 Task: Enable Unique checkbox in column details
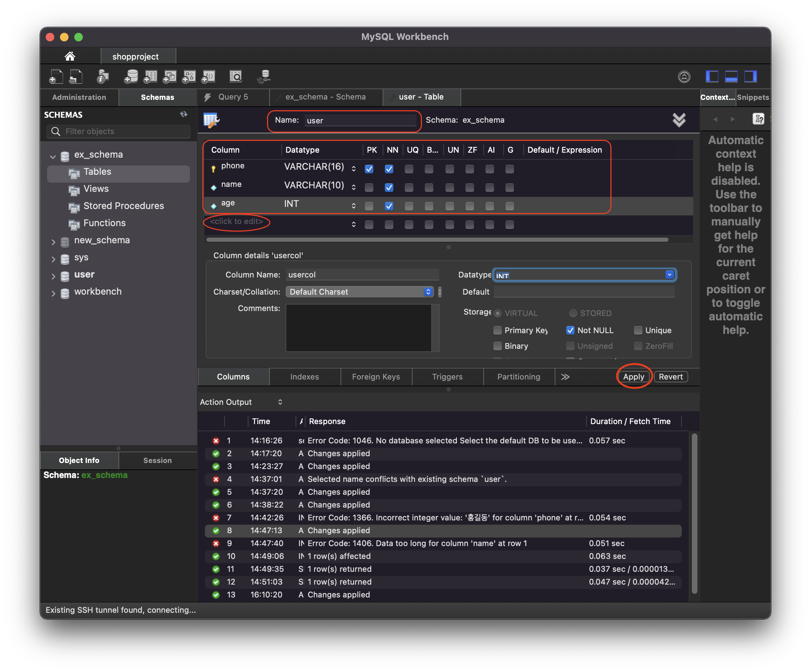pyautogui.click(x=638, y=330)
